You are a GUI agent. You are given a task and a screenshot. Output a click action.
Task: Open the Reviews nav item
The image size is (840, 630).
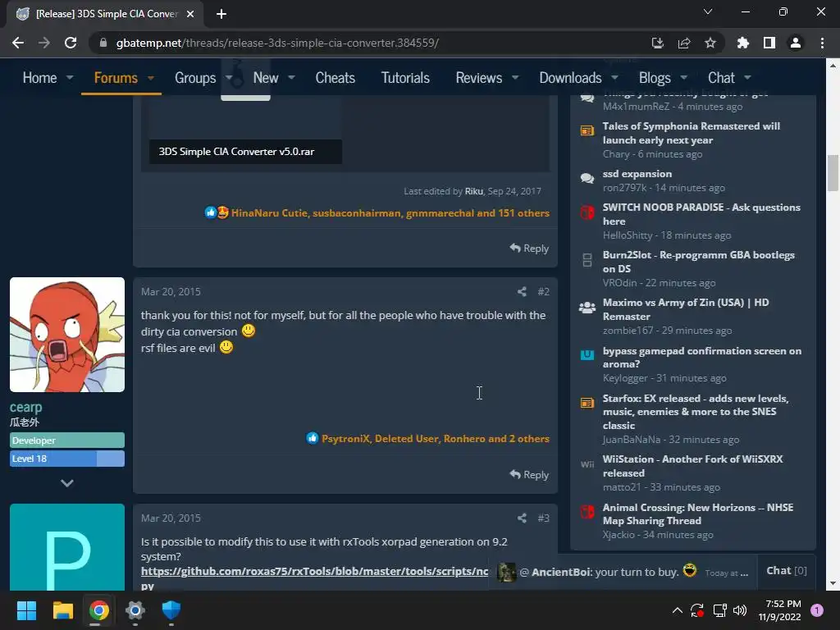pos(479,78)
